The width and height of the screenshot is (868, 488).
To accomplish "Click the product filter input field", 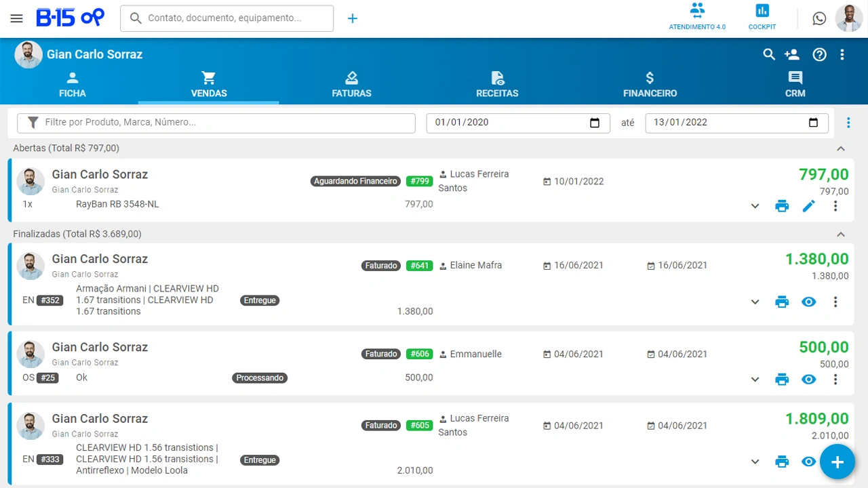I will 224,123.
